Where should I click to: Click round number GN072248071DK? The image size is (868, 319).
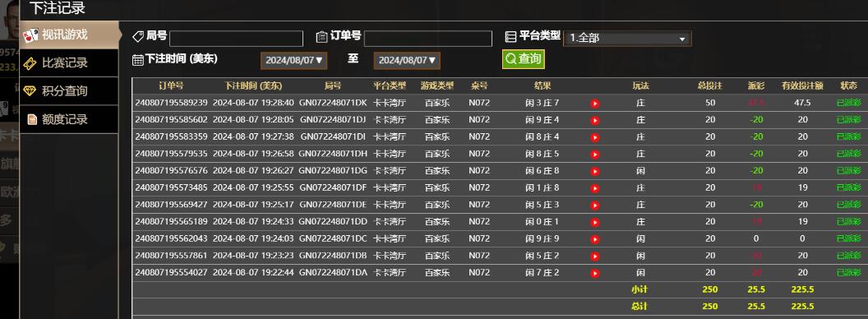pos(333,103)
